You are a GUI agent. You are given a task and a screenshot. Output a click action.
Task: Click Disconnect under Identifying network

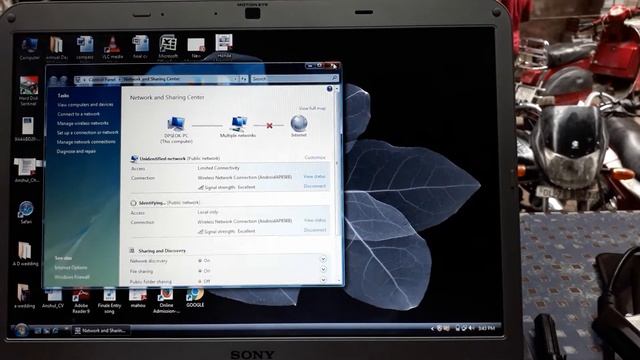point(315,230)
